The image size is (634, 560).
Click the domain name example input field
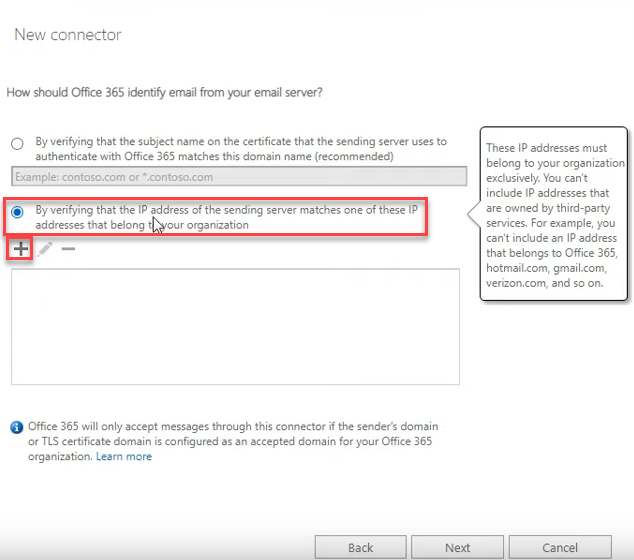239,177
